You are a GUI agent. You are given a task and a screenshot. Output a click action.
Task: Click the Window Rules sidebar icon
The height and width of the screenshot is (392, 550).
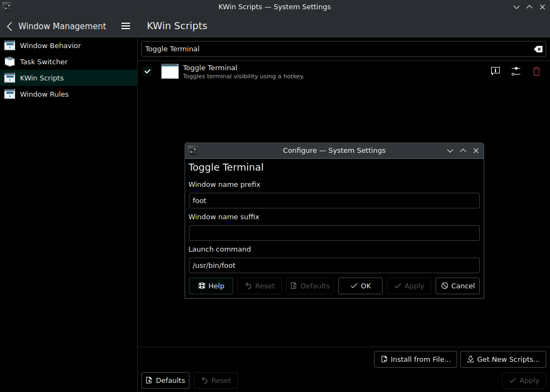10,94
